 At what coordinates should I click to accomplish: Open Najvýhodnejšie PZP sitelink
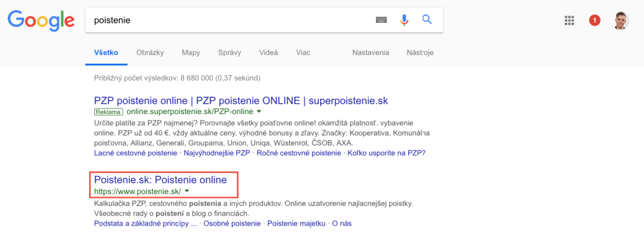(217, 153)
